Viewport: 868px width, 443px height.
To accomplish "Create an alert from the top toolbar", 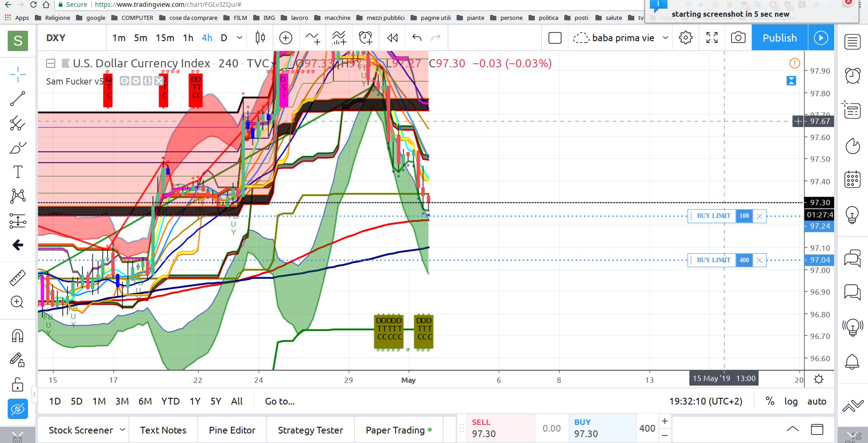I will click(365, 38).
